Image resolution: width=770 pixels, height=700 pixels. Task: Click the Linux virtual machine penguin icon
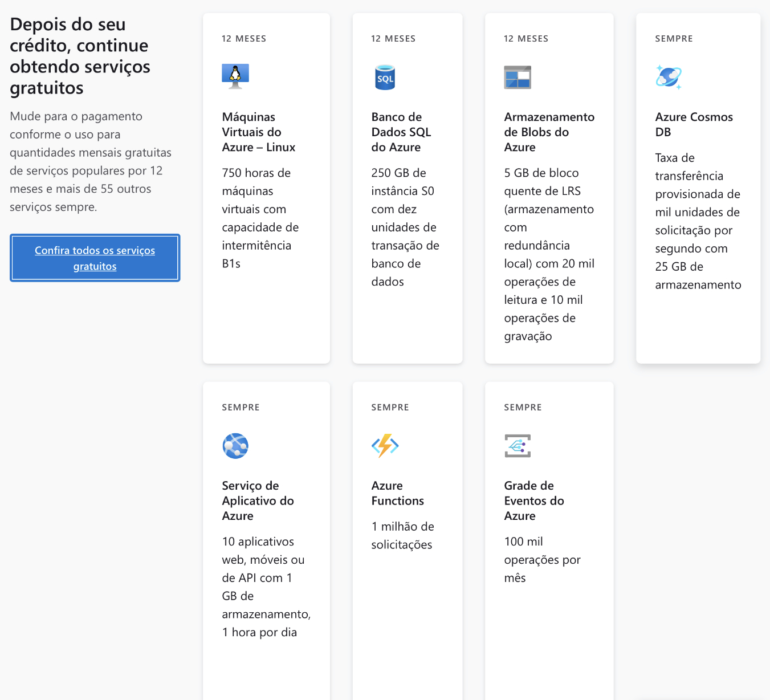[235, 76]
